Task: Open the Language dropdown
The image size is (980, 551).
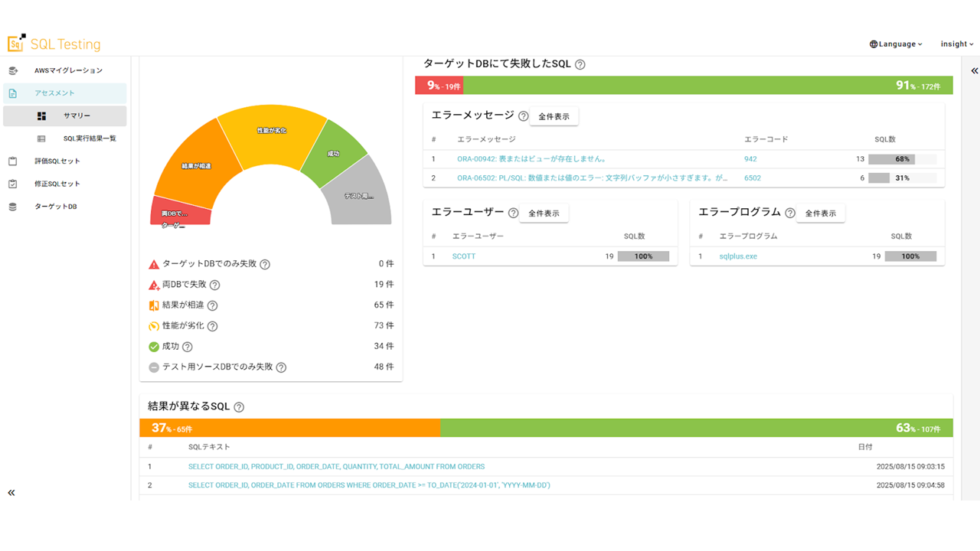Action: click(896, 44)
